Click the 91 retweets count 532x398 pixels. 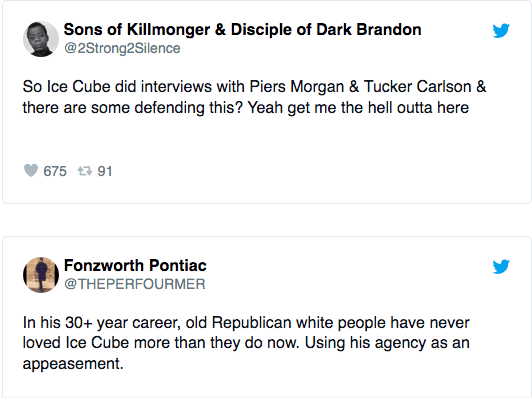pyautogui.click(x=105, y=171)
